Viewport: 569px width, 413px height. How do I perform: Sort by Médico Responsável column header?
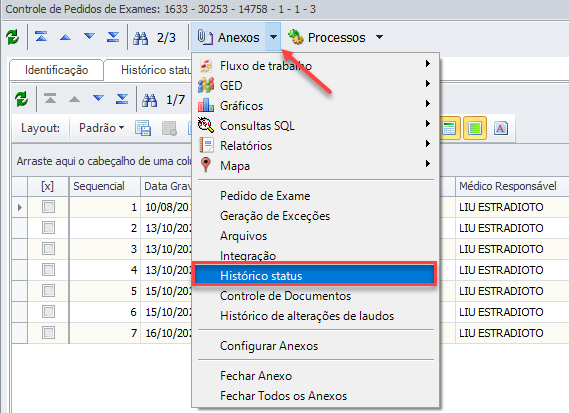(x=512, y=186)
